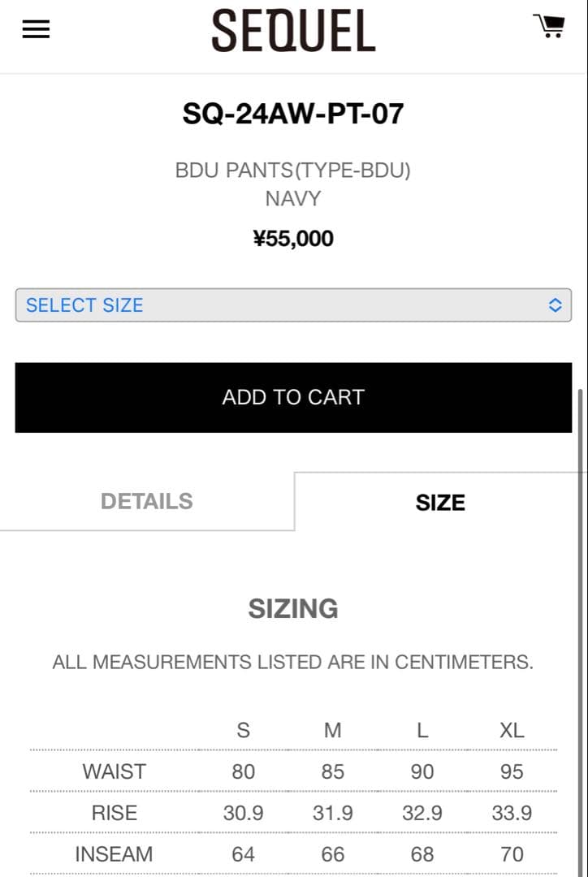Click the size selector up-down arrows
Image resolution: width=588 pixels, height=877 pixels.
(x=556, y=305)
